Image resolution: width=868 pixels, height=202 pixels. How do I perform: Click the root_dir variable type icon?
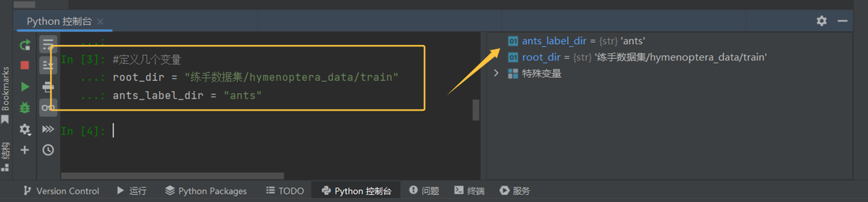[513, 57]
